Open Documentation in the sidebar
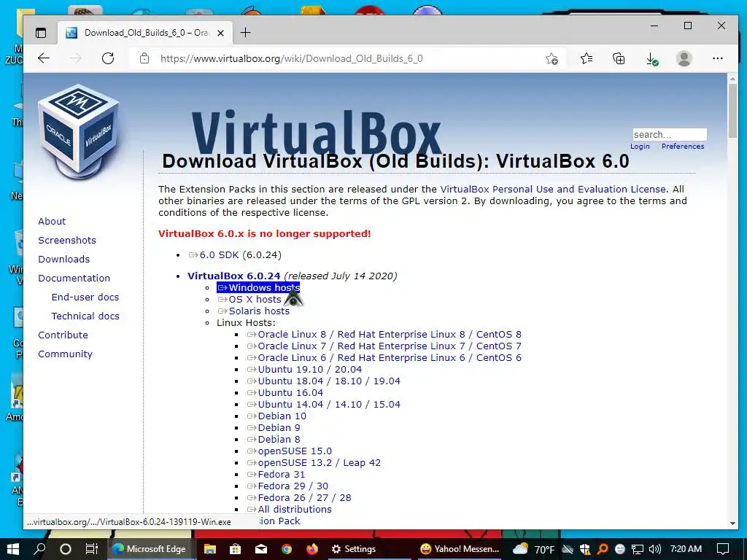Image resolution: width=747 pixels, height=560 pixels. [74, 278]
